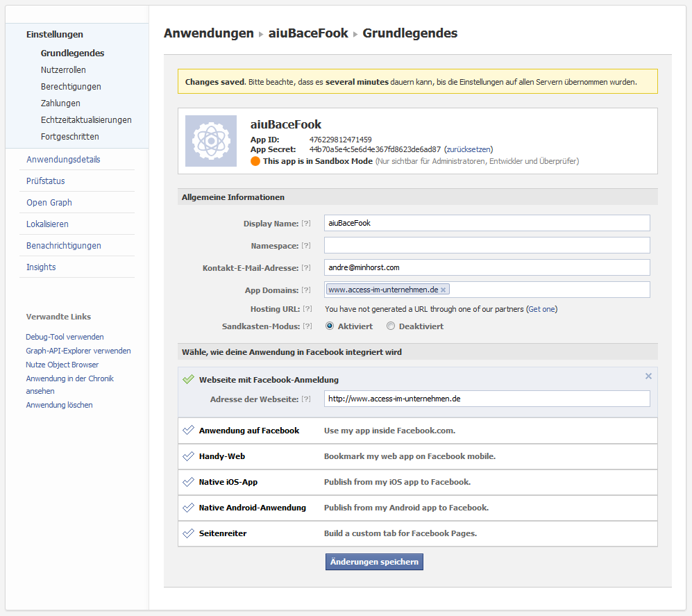This screenshot has width=692, height=616.
Task: Close the Webseite mit Facebook-Anmeldung section
Action: click(x=648, y=376)
